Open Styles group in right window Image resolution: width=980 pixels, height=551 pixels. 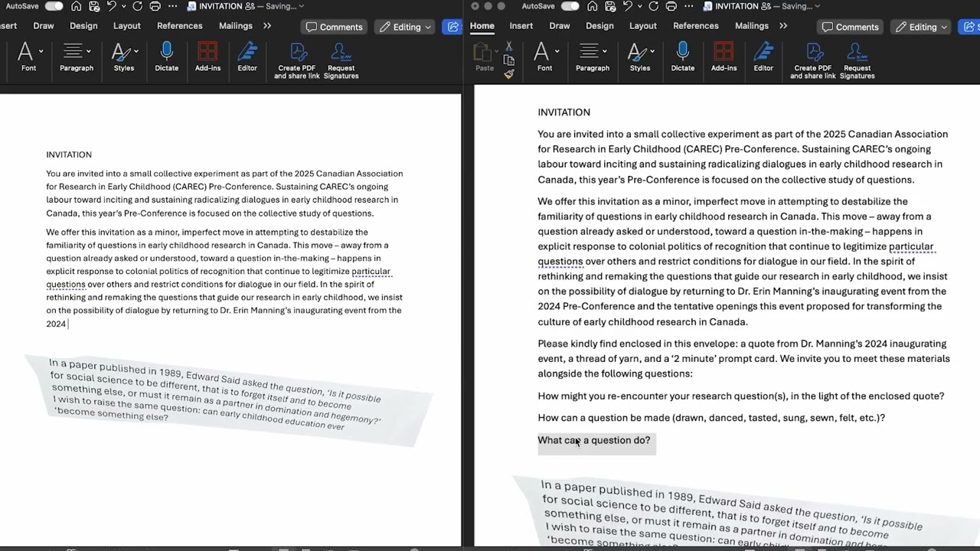640,57
